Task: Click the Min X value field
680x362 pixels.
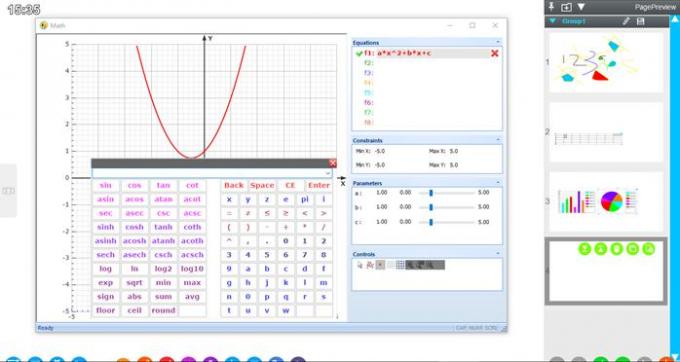Action: pos(380,151)
